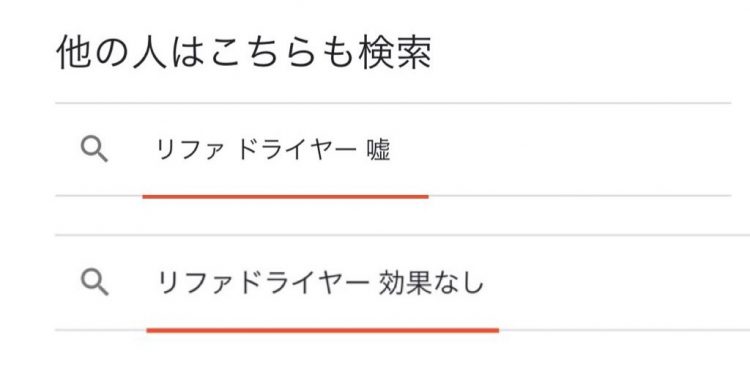Click the magnifier icon beside リファドライヤー 効果なし
This screenshot has width=750, height=365.
(94, 282)
